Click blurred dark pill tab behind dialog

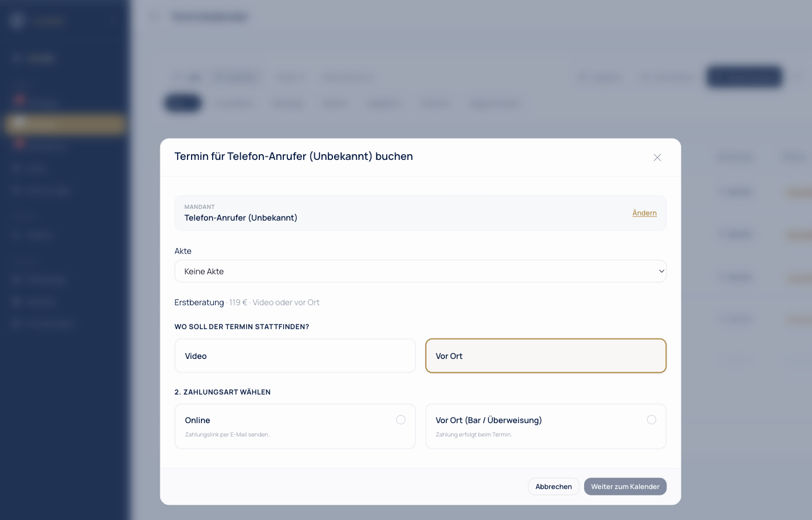tap(183, 103)
